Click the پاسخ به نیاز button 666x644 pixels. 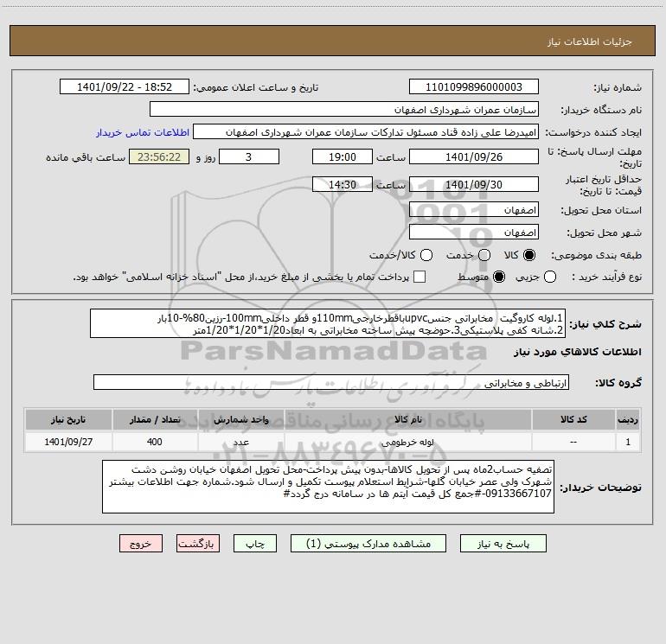pyautogui.click(x=503, y=544)
